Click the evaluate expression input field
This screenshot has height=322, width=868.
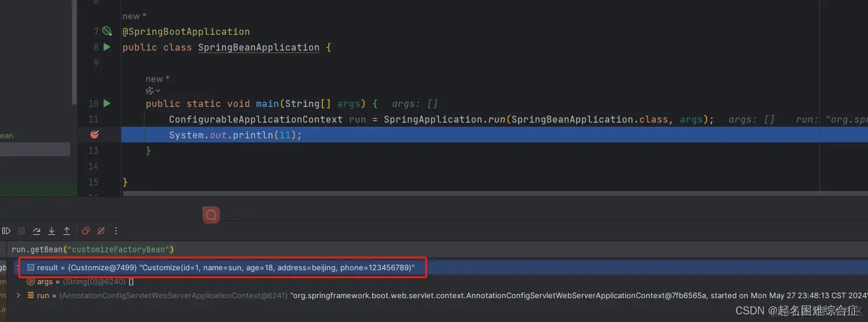coord(438,249)
